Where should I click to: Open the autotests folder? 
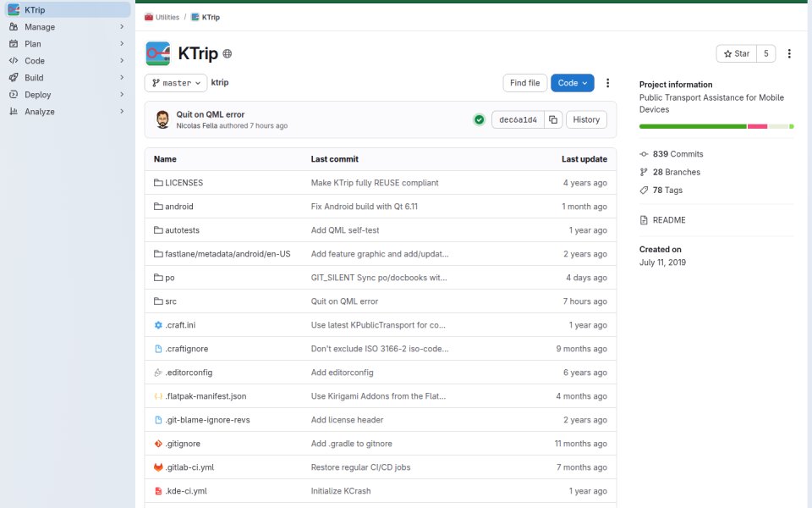click(x=183, y=230)
